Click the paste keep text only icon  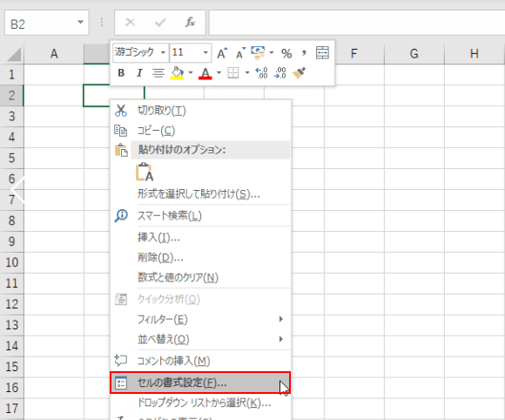pos(145,172)
